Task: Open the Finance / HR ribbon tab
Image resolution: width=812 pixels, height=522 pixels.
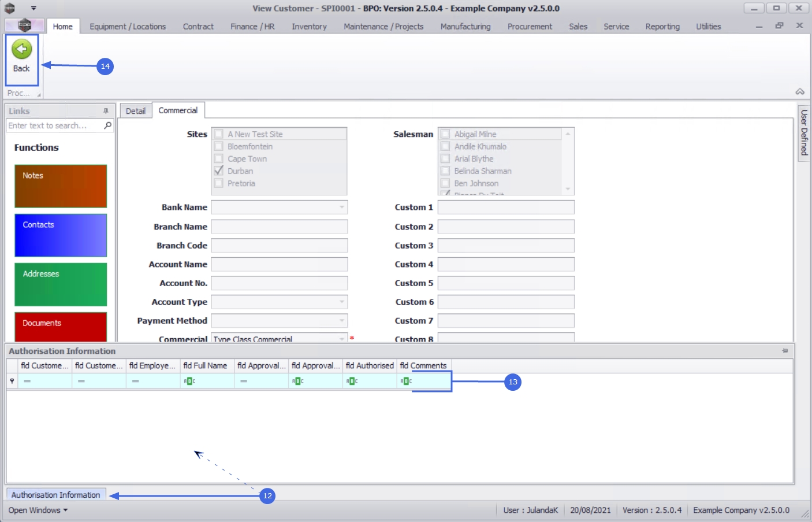Action: pos(252,27)
